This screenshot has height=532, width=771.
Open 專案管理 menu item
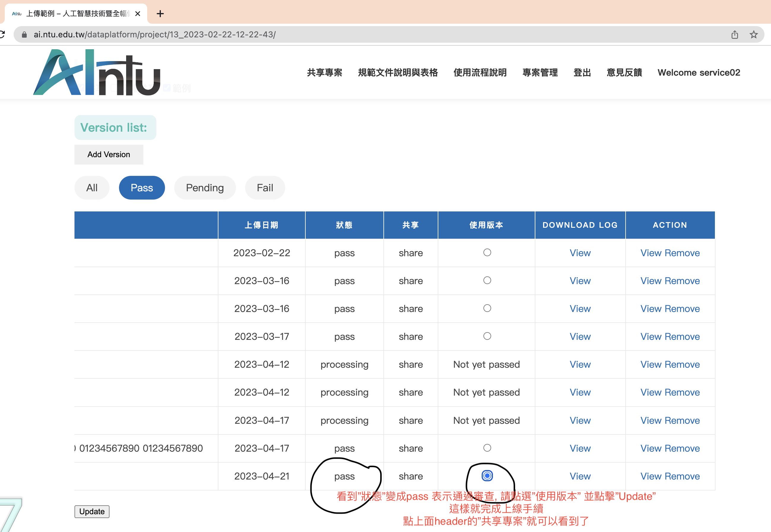tap(540, 72)
